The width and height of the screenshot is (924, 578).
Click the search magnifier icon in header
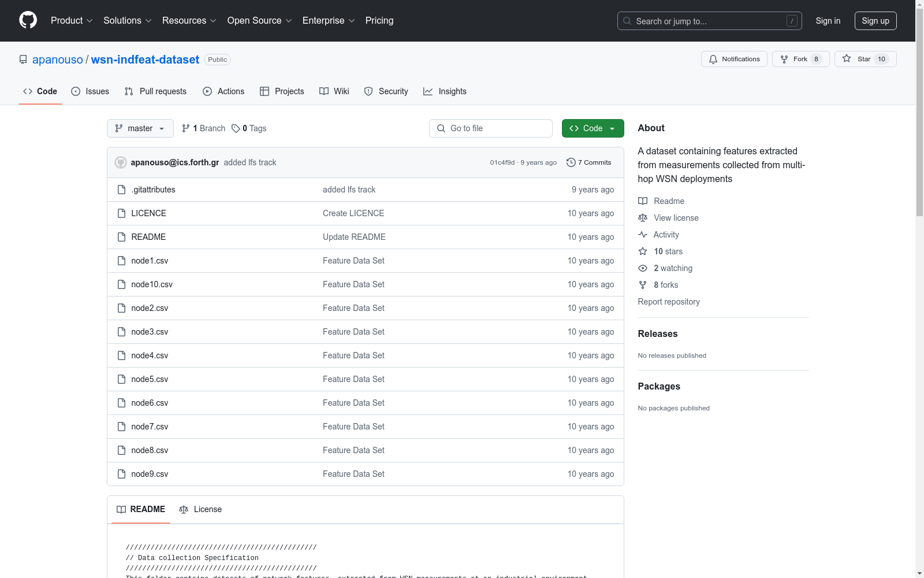pyautogui.click(x=627, y=21)
